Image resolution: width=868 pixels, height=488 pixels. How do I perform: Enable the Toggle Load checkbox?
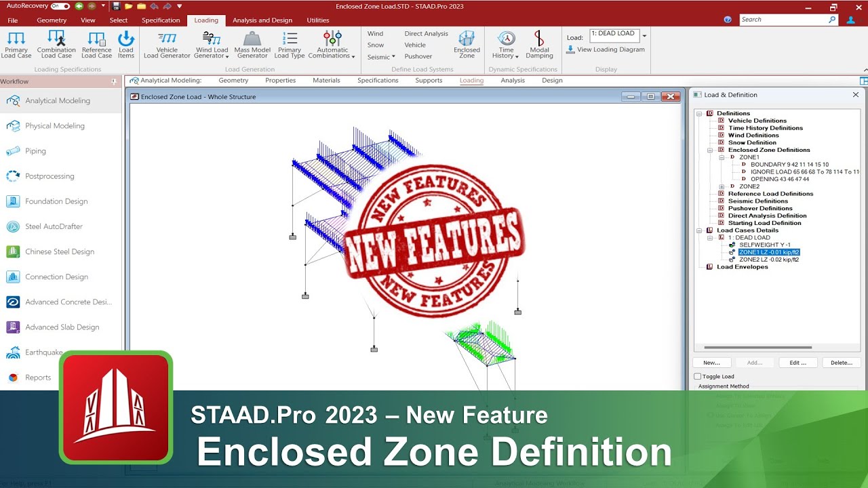tap(698, 376)
